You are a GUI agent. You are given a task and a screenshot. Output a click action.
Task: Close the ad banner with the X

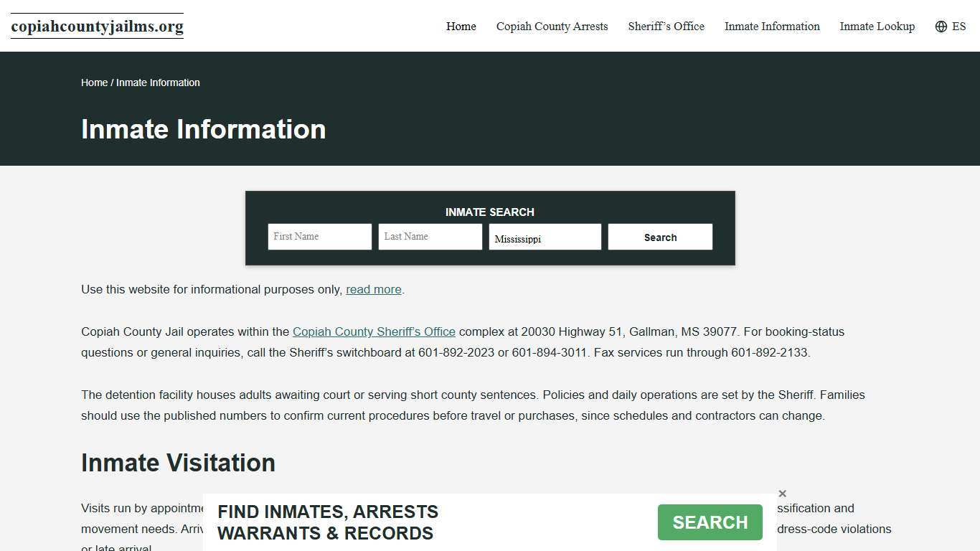(782, 494)
